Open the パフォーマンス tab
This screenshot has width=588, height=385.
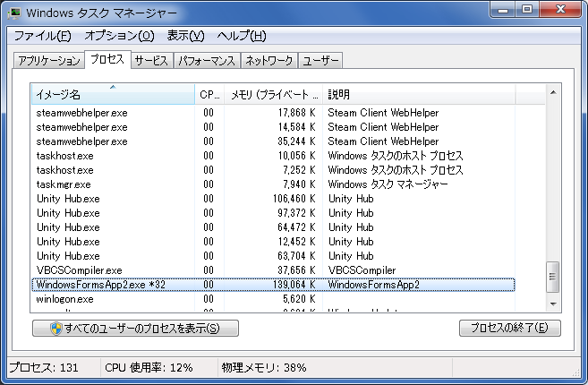click(207, 61)
